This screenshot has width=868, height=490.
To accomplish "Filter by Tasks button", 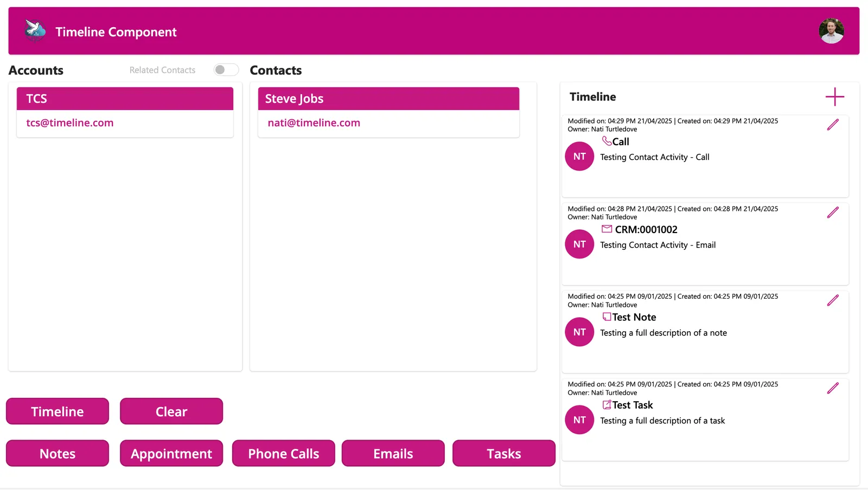I will [504, 453].
